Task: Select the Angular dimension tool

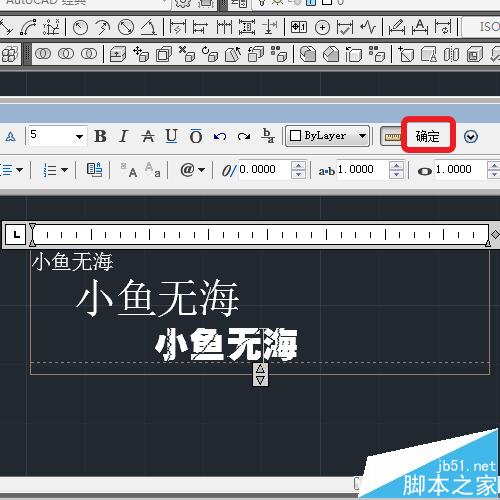Action: coord(149,27)
